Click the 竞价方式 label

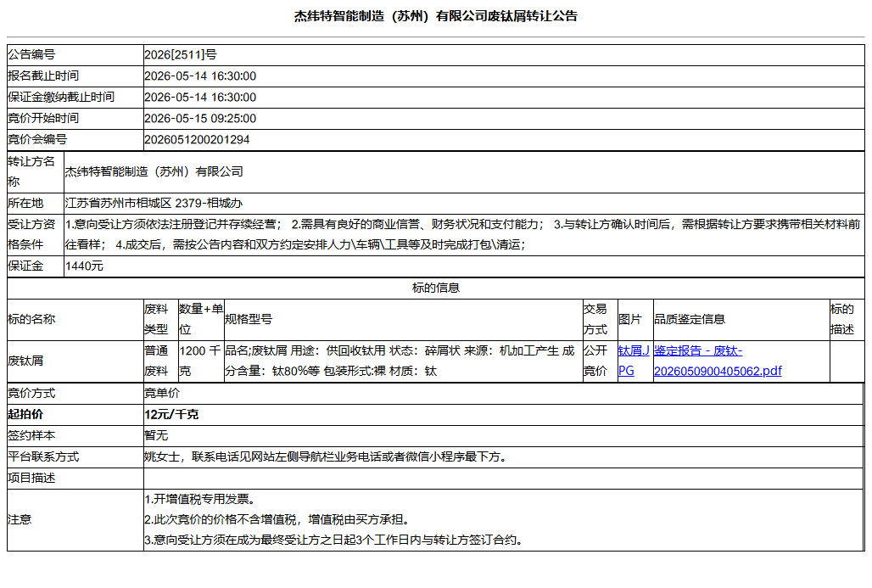click(31, 393)
